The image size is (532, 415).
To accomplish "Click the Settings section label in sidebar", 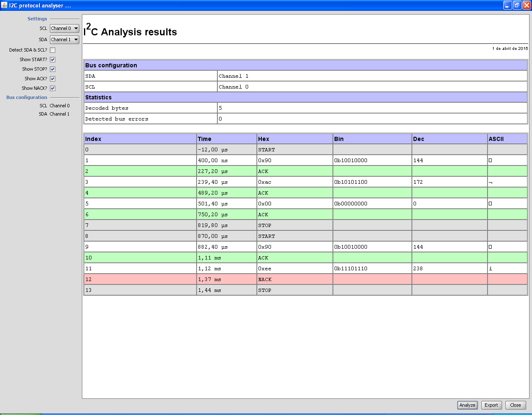I will (x=37, y=19).
